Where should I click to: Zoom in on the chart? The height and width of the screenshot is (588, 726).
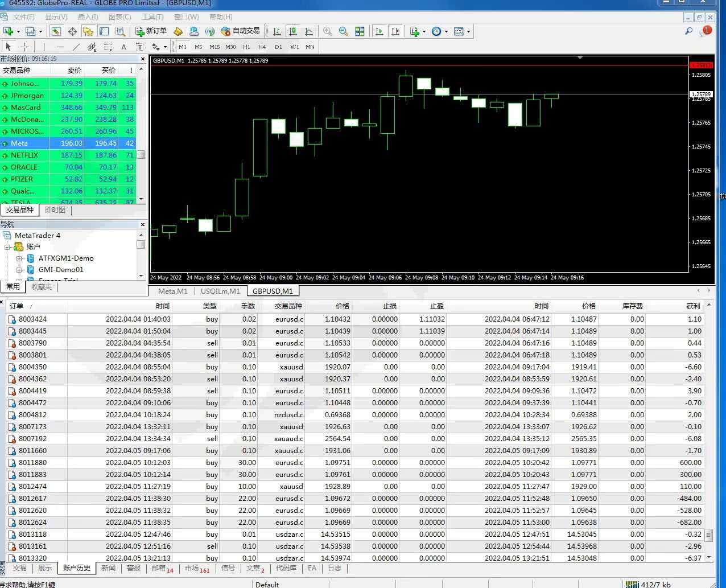pos(328,31)
